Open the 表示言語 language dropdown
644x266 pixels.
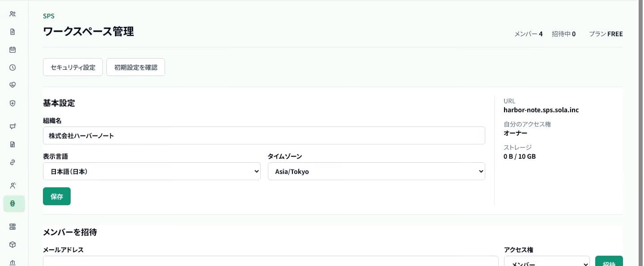click(152, 171)
